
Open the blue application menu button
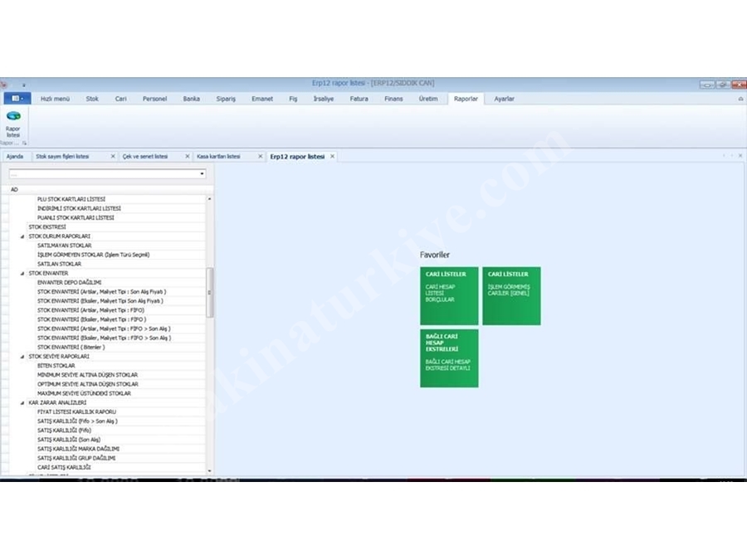[x=17, y=99]
